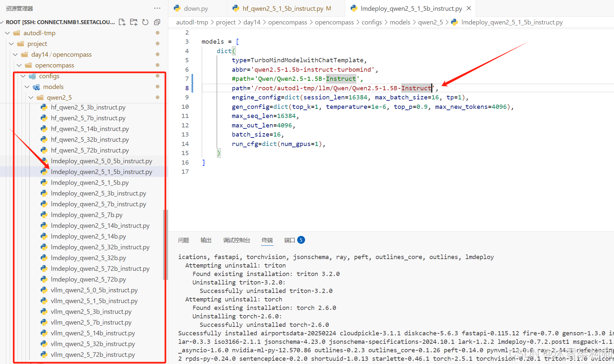The height and width of the screenshot is (364, 614).
Task: Open lmdeploy_qwen2_5_7b_instruct.py file
Action: pos(99,204)
